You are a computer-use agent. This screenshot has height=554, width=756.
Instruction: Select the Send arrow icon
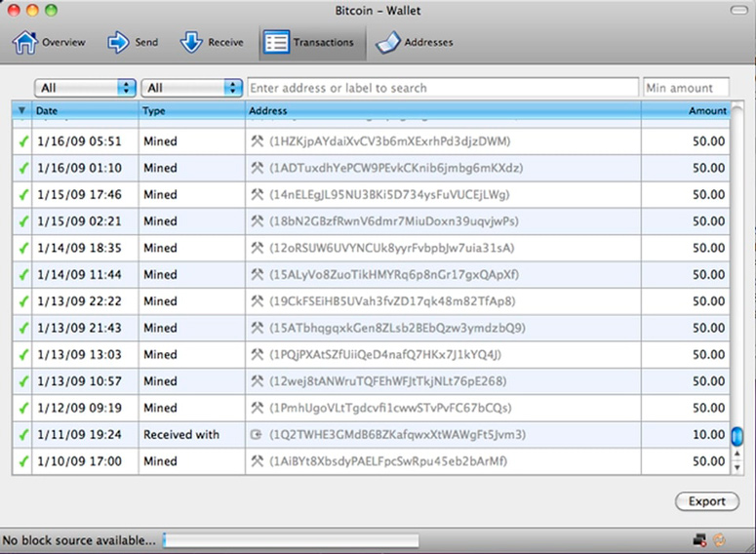coord(118,43)
